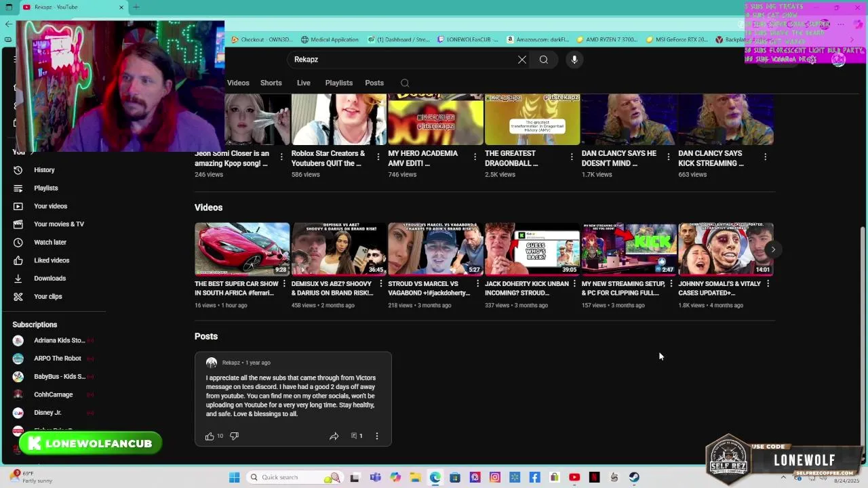
Task: Play THE BEST SUPER CAR SHOW thumbnail
Action: click(x=242, y=249)
